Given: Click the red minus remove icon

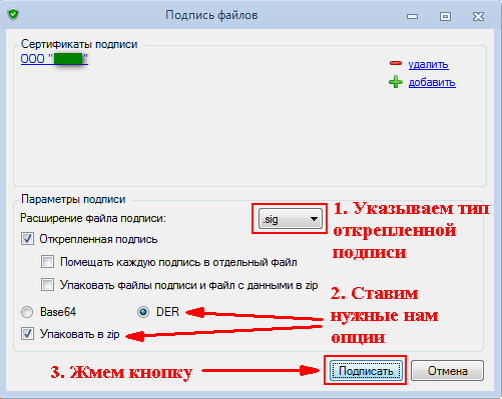Looking at the screenshot, I should coord(396,63).
